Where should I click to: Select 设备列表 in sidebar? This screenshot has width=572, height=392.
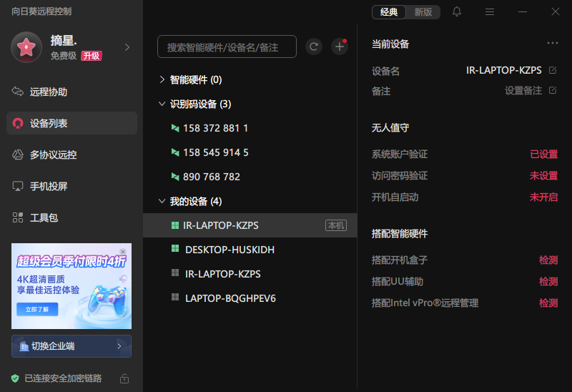pos(71,123)
